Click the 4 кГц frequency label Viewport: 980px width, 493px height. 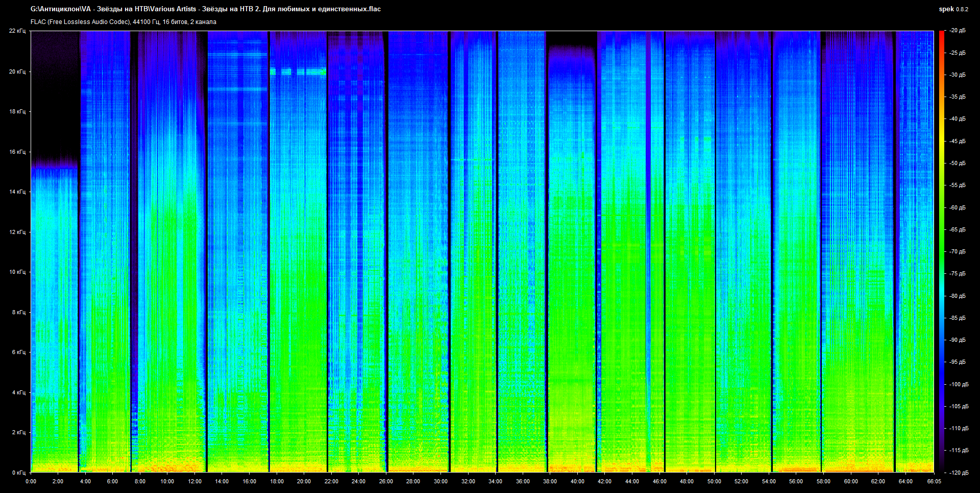click(18, 392)
